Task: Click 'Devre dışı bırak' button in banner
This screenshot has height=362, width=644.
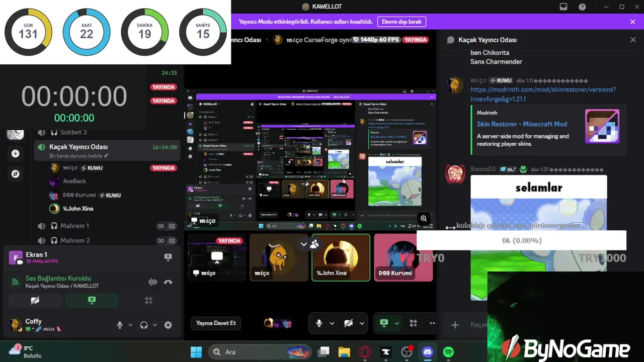Action: [x=401, y=22]
